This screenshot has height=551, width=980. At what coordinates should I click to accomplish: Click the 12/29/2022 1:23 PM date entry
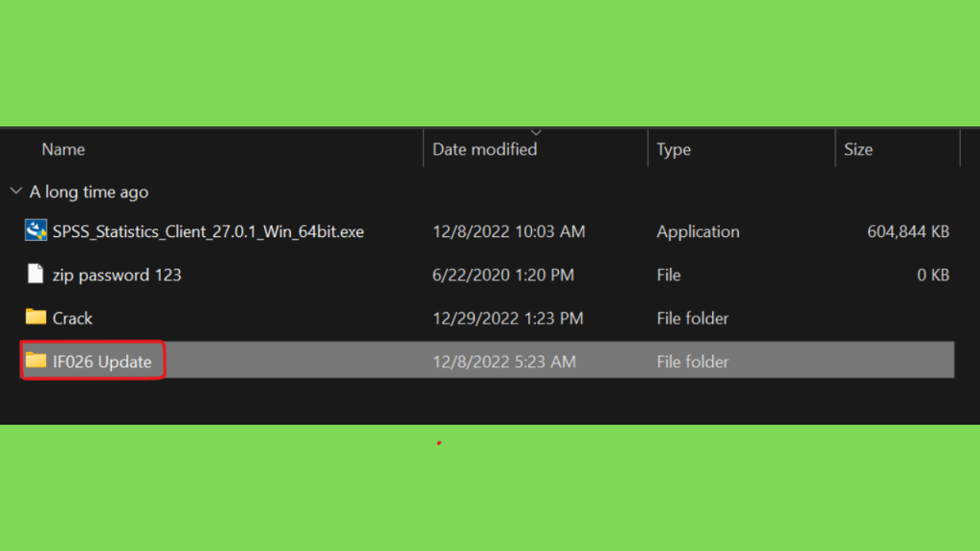(507, 319)
